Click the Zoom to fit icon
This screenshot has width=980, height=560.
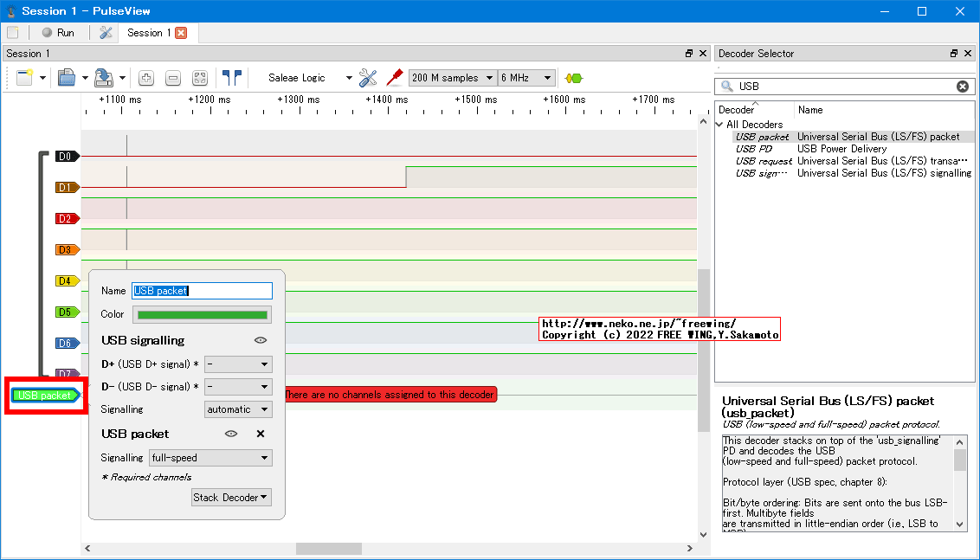tap(199, 78)
